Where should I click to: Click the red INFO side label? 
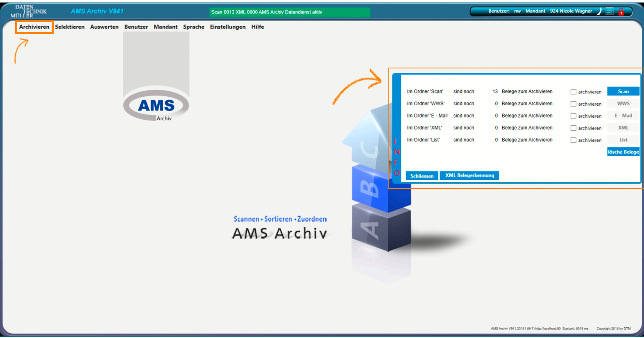coord(396,157)
